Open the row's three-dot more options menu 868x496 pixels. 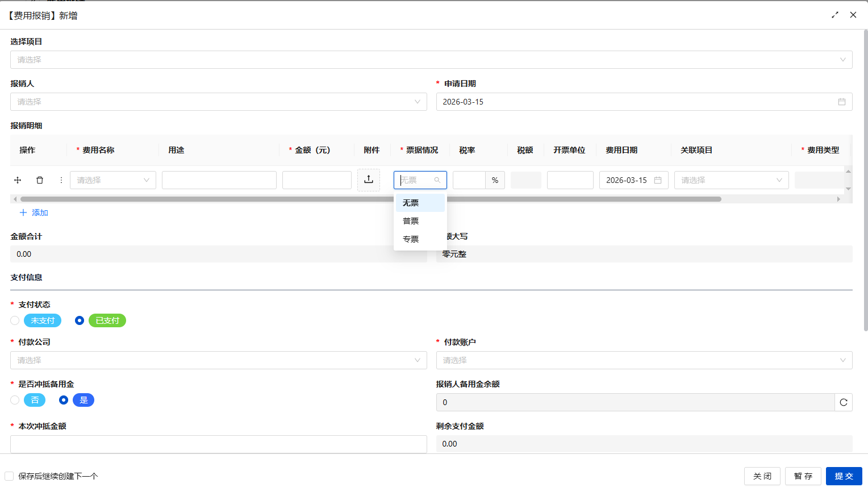pyautogui.click(x=61, y=180)
